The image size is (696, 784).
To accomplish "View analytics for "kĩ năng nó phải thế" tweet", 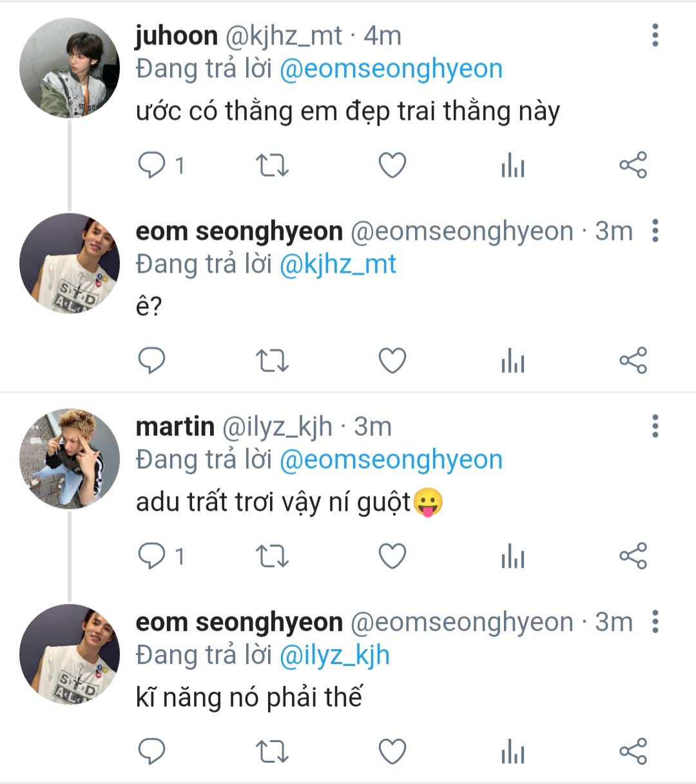I will (512, 752).
